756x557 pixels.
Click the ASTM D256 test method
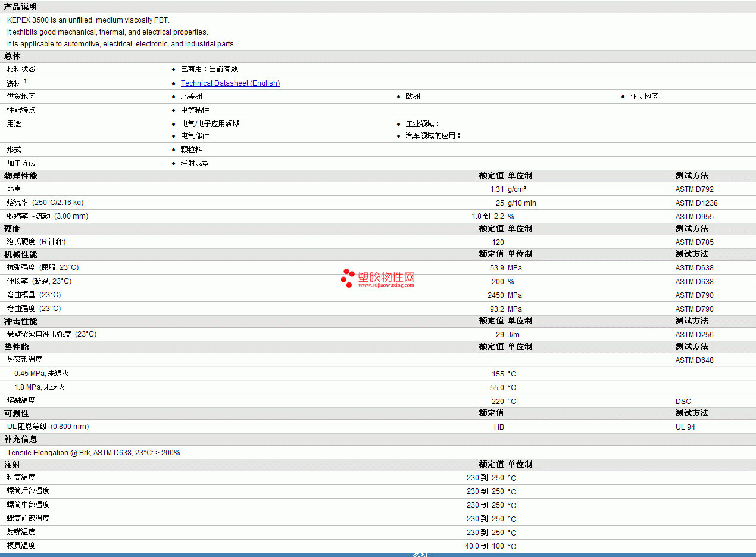click(695, 335)
